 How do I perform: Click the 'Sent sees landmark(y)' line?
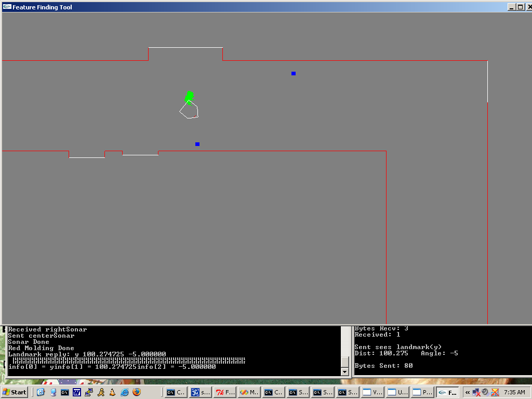coord(398,347)
